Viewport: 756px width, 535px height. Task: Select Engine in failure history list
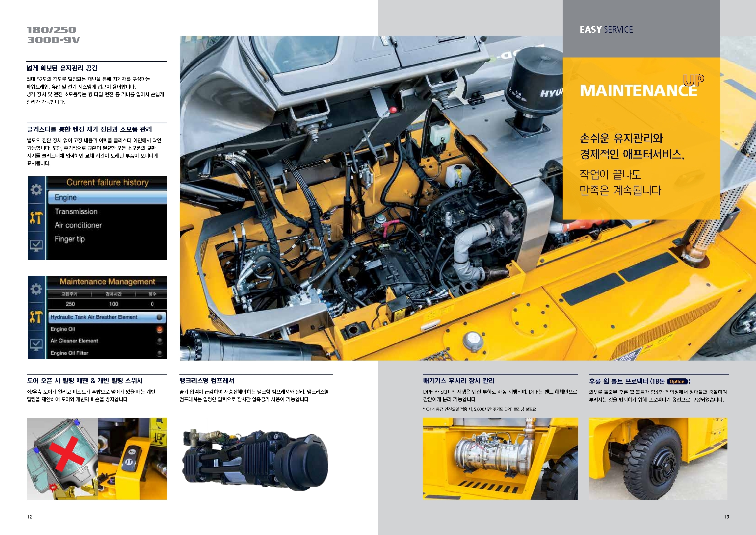pyautogui.click(x=66, y=198)
